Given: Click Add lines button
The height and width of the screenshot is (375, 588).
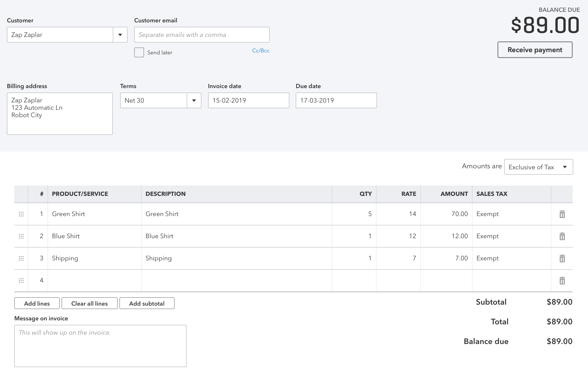Looking at the screenshot, I should coord(37,303).
